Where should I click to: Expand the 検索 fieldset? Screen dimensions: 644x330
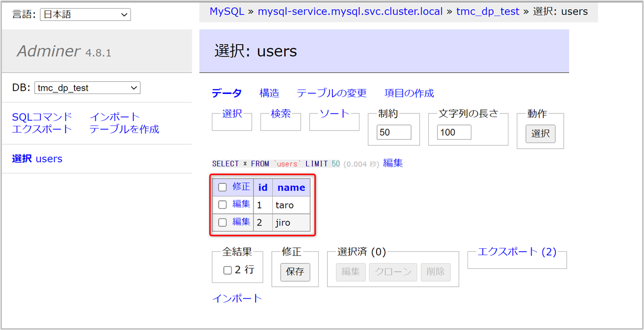tap(280, 114)
